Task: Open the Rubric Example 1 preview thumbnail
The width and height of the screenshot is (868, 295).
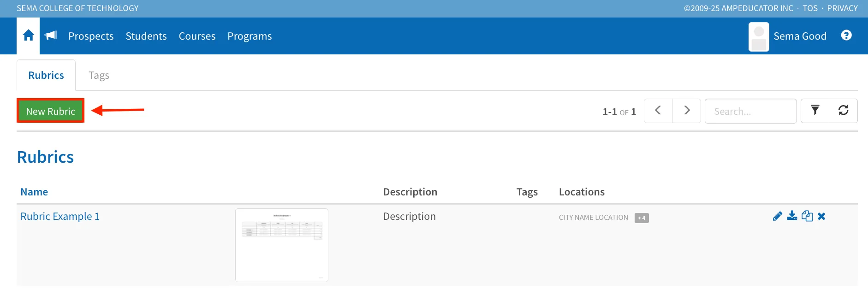Action: [282, 245]
